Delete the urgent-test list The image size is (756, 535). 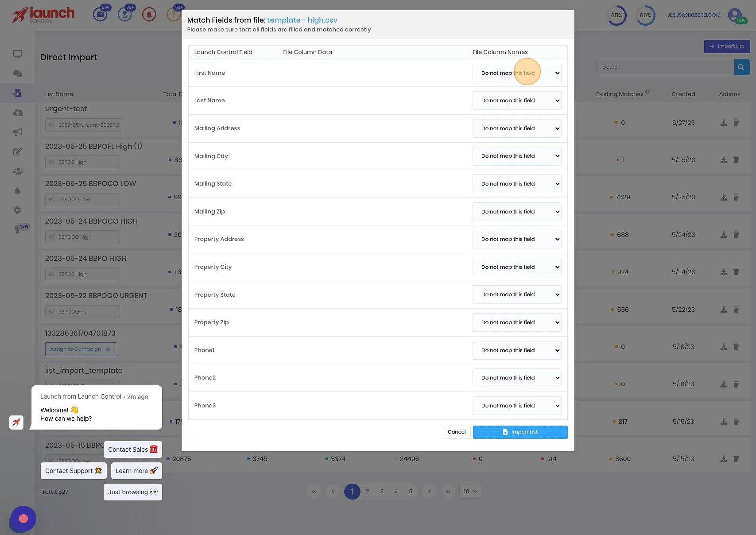coord(736,123)
